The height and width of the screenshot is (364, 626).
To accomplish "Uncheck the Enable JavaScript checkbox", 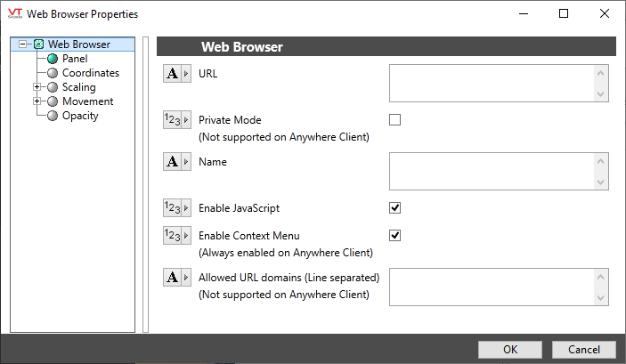I will [395, 208].
